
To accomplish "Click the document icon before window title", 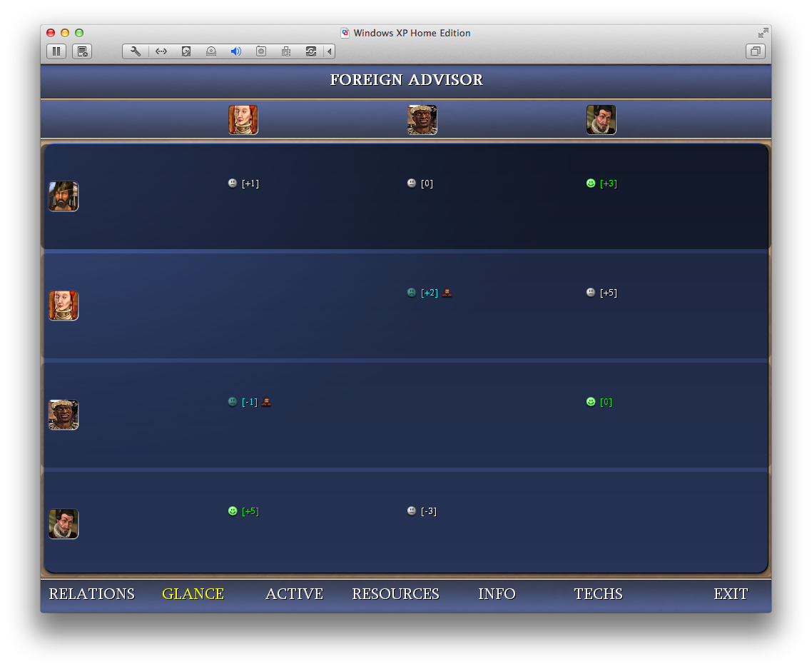I will tap(345, 33).
